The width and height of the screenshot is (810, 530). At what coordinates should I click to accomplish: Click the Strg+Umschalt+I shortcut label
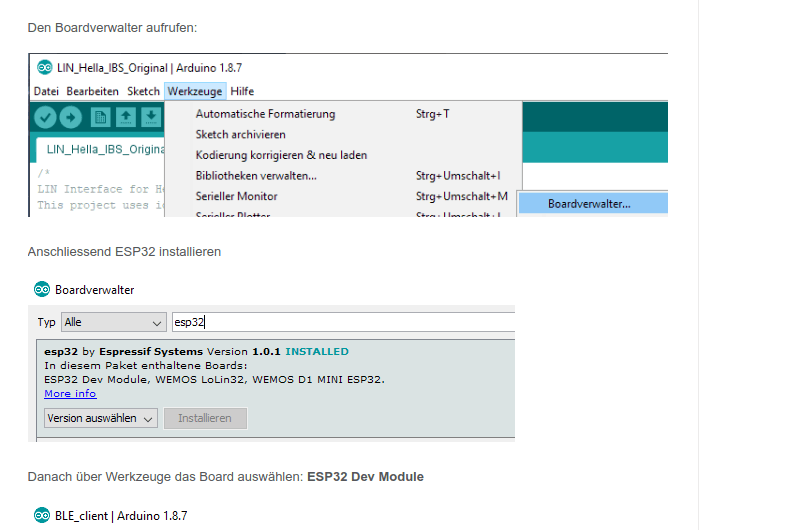pos(458,176)
